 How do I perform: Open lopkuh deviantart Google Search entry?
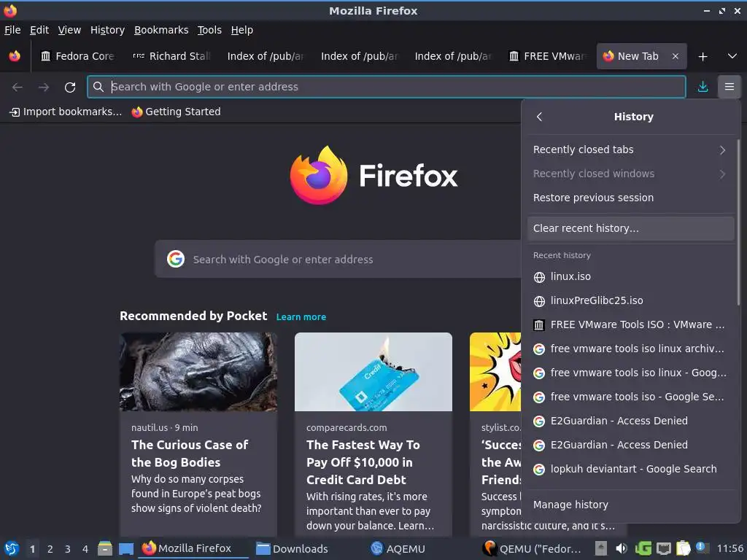pyautogui.click(x=630, y=469)
